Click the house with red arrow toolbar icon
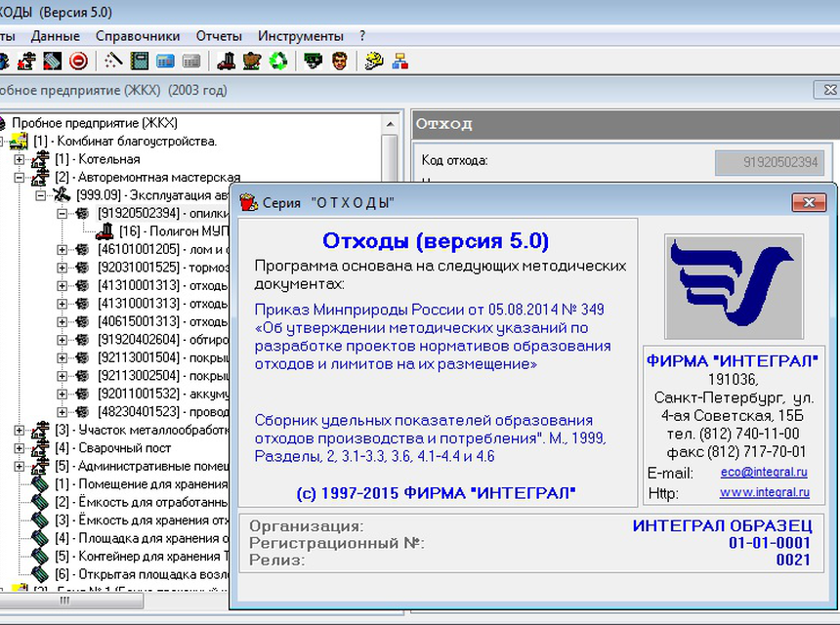Viewport: 840px width, 625px height. pyautogui.click(x=26, y=62)
